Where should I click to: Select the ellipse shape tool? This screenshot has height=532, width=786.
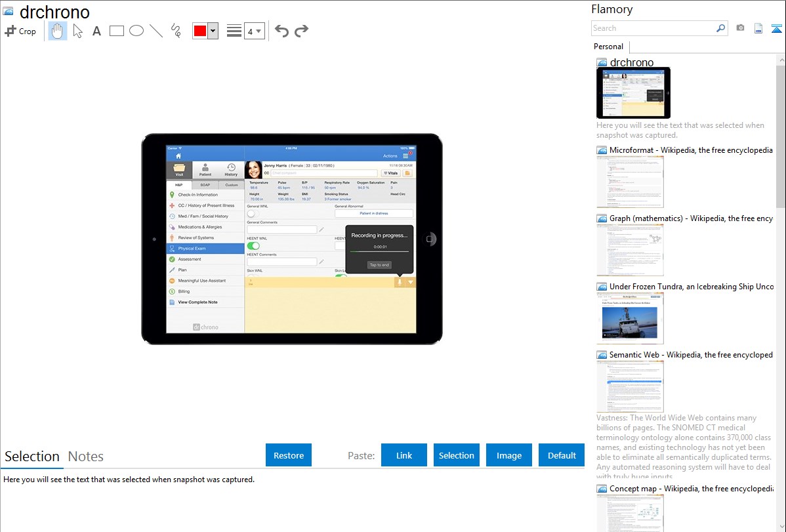tap(136, 31)
